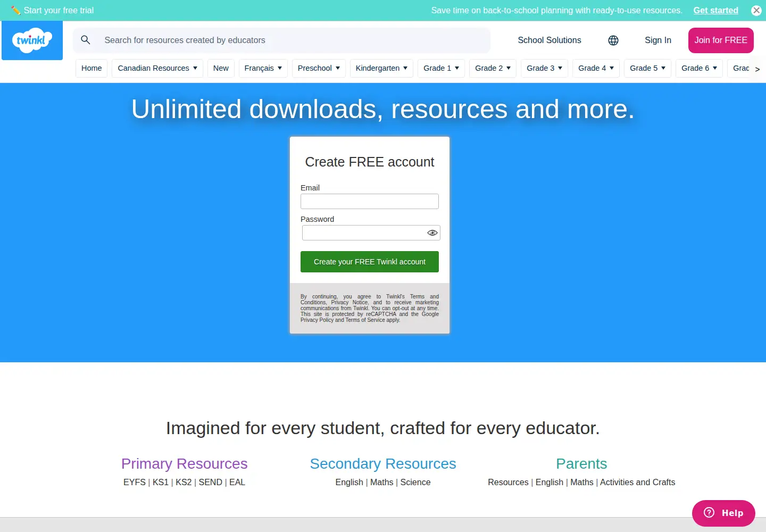Expand Grade 6 dropdown menu
766x532 pixels.
pyautogui.click(x=699, y=68)
